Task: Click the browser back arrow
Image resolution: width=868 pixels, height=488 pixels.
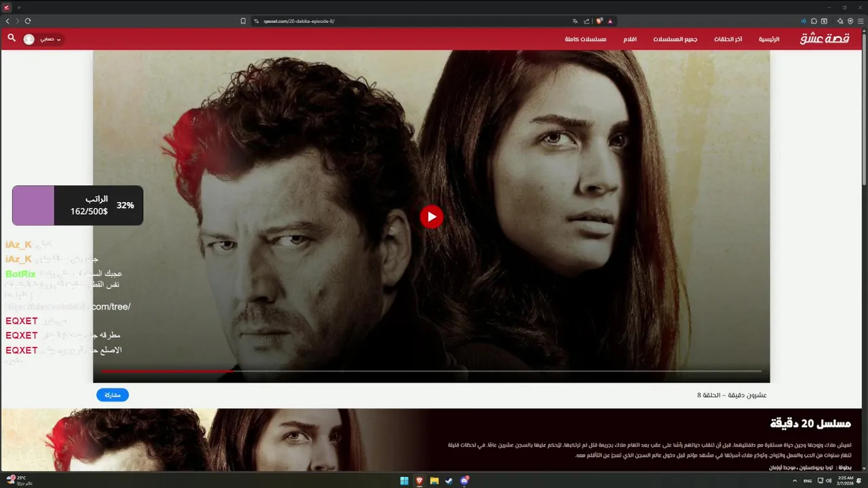Action: pos(7,21)
